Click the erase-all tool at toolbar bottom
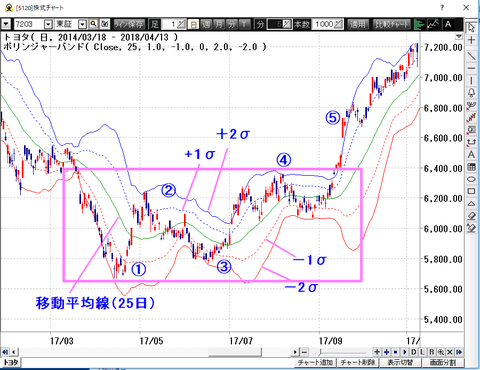The width and height of the screenshot is (480, 370). tap(471, 228)
